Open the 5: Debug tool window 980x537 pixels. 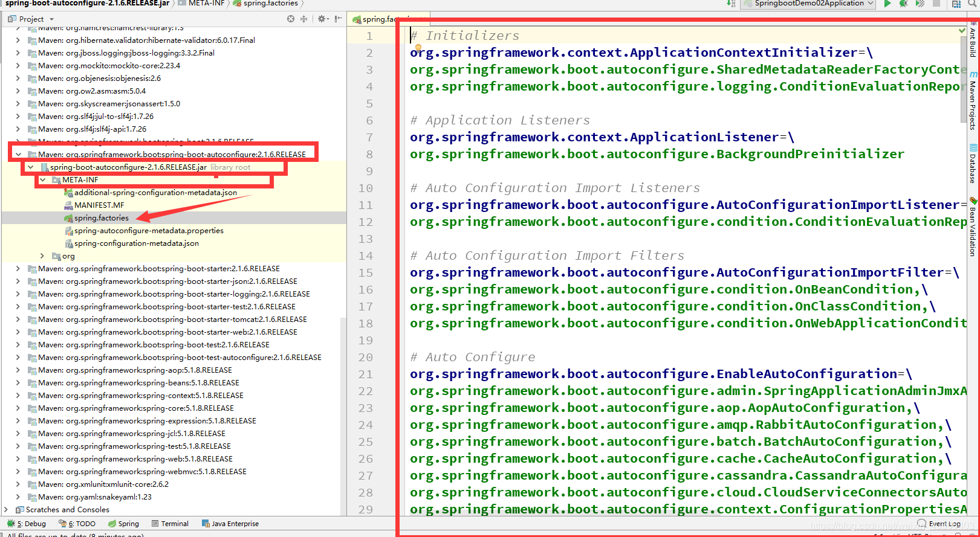[27, 524]
